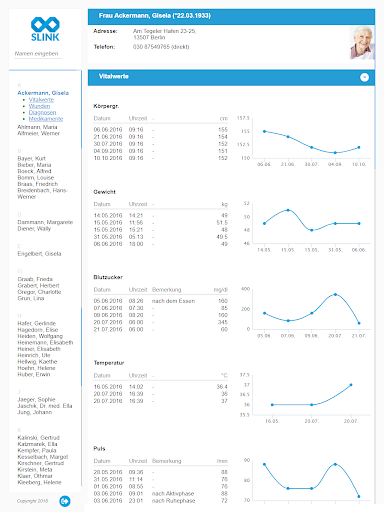
Task: Select patient Altmeier, Werner
Action: pos(38,133)
